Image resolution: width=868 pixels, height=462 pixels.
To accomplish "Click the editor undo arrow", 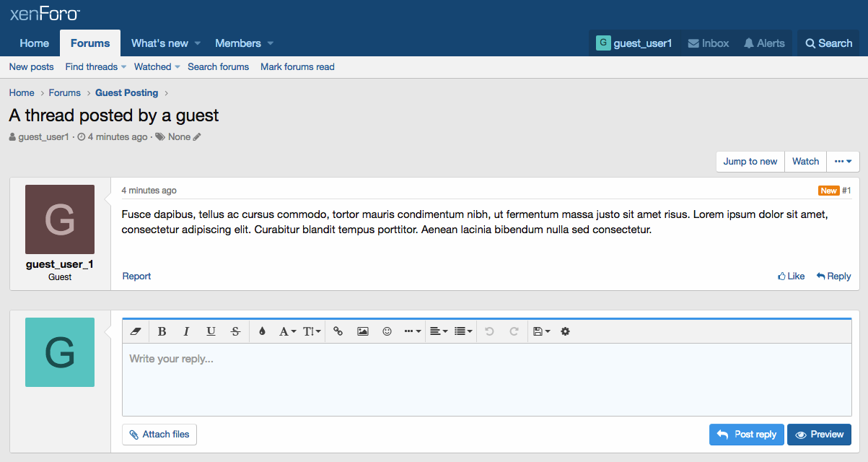I will pos(489,331).
